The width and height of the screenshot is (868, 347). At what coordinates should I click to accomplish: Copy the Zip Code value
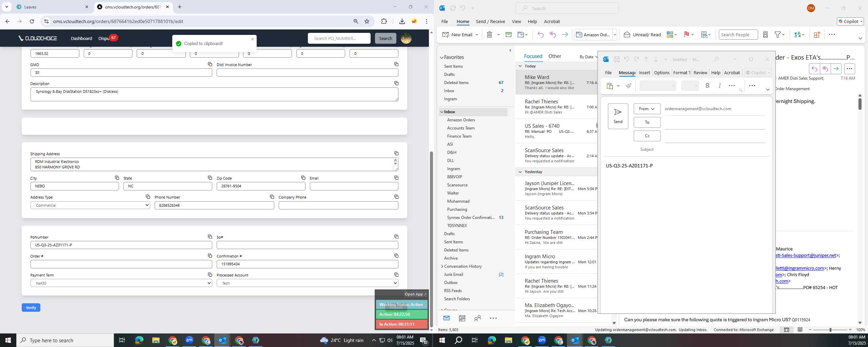coord(303,178)
